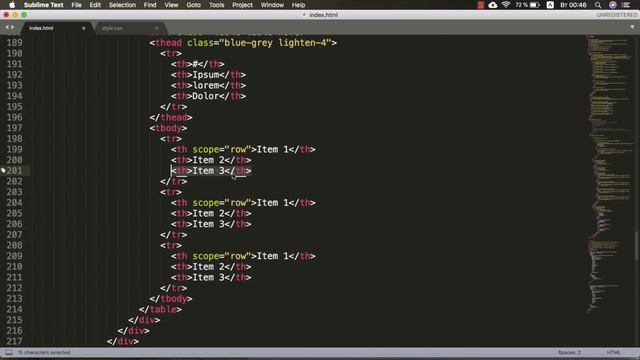
Task: Click the menu bar clock 00:46
Action: (x=573, y=5)
